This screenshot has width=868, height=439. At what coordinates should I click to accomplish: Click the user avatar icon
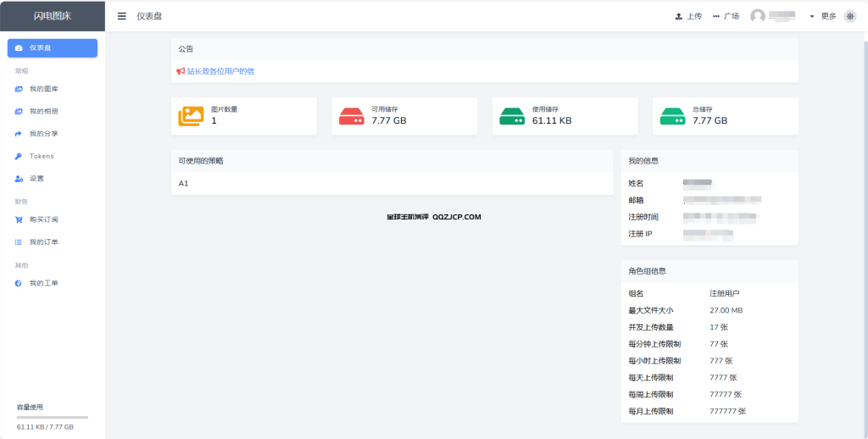tap(758, 16)
